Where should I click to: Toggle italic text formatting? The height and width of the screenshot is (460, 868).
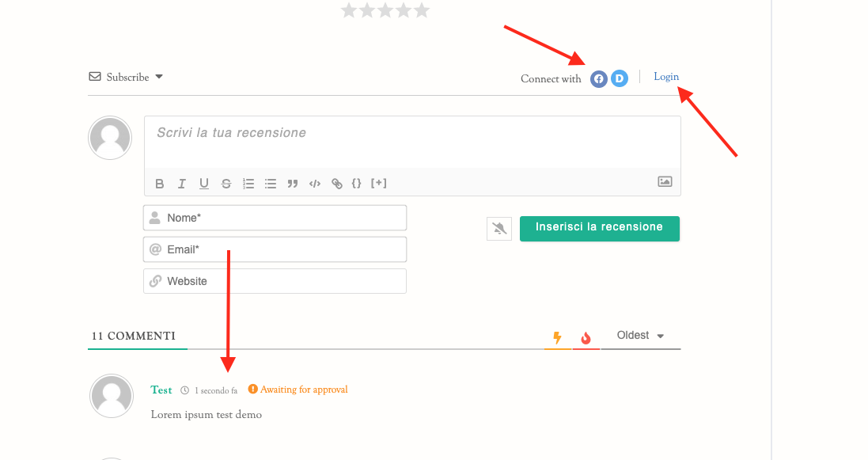[181, 184]
